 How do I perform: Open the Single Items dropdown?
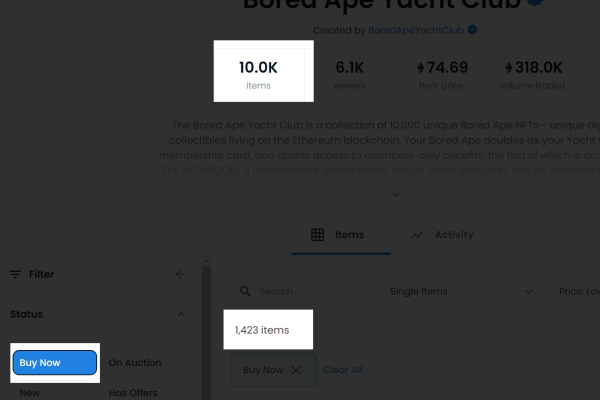(x=463, y=291)
